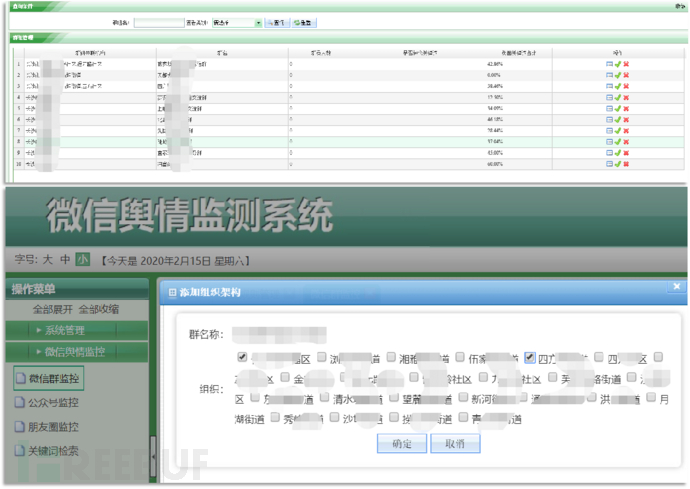The height and width of the screenshot is (489, 690).
Task: Click 全部展开 to expand all menus
Action: (x=53, y=309)
